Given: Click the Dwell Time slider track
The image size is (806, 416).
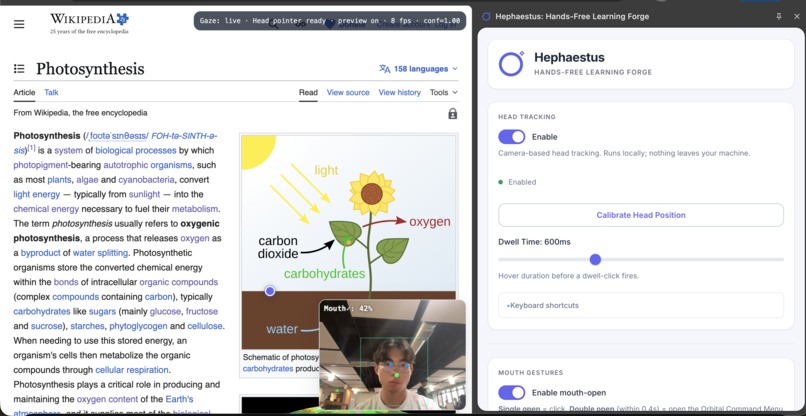Looking at the screenshot, I should pos(640,260).
